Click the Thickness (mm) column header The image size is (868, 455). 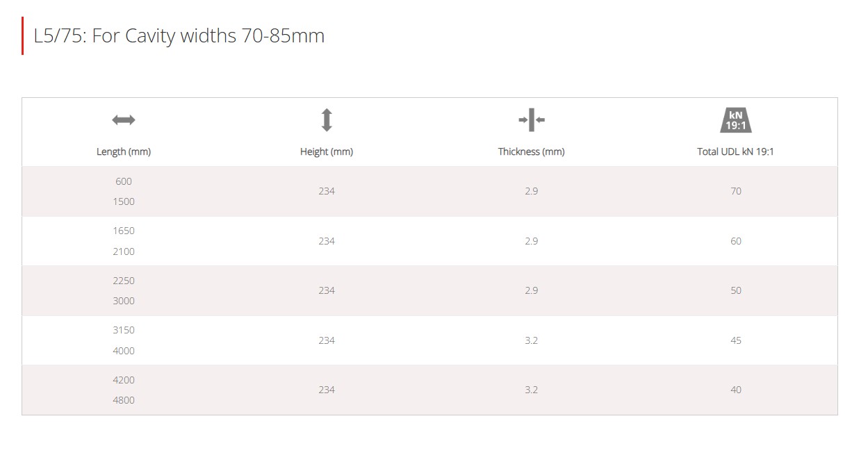532,151
